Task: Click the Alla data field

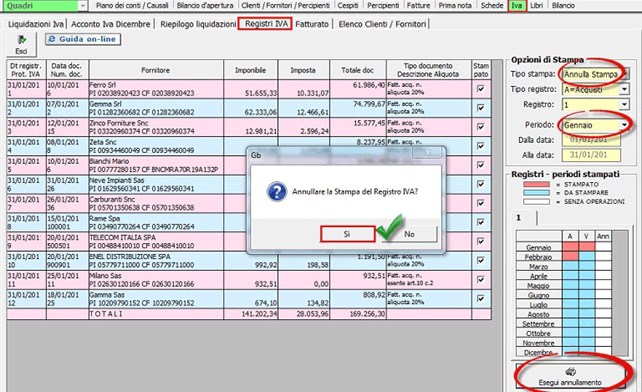Action: [x=591, y=155]
